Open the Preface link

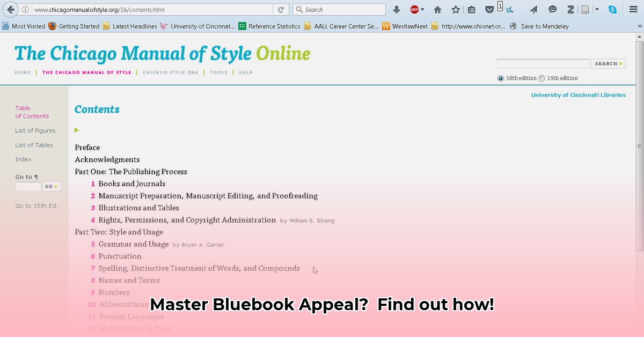coord(87,148)
